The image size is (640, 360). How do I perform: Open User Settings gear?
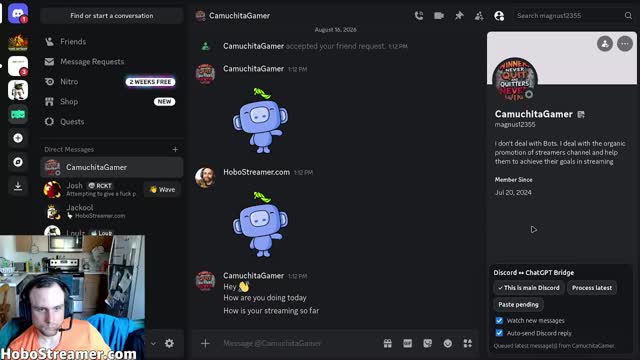point(169,343)
